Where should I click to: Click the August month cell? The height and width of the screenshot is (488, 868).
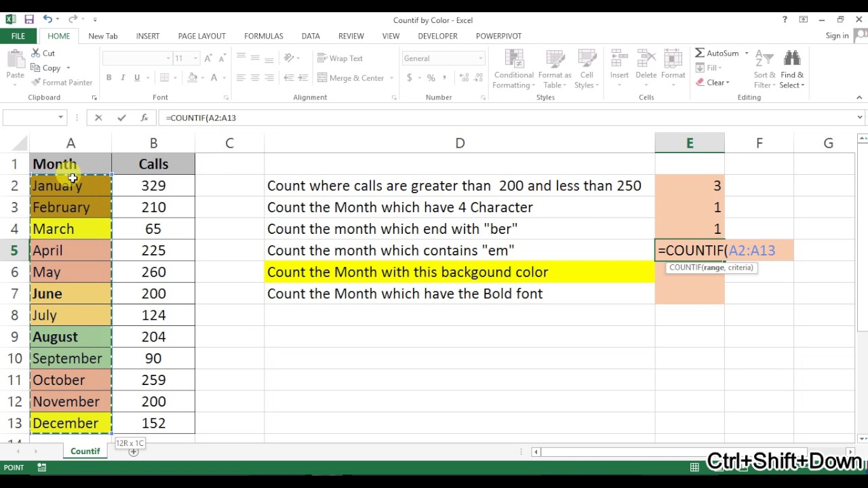point(71,337)
